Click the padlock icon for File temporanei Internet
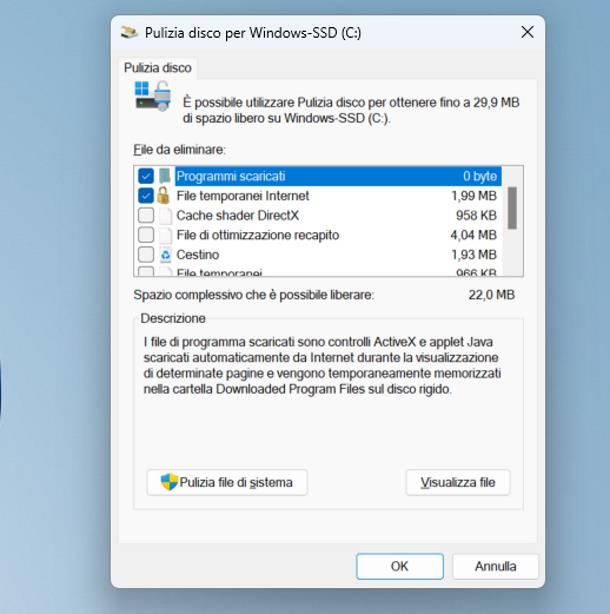The image size is (610, 614). 164,195
